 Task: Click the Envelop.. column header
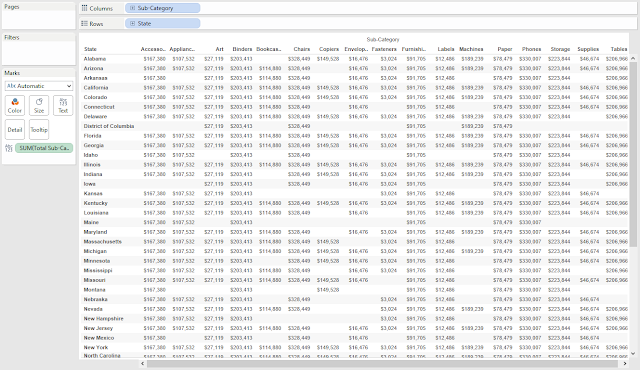point(356,49)
